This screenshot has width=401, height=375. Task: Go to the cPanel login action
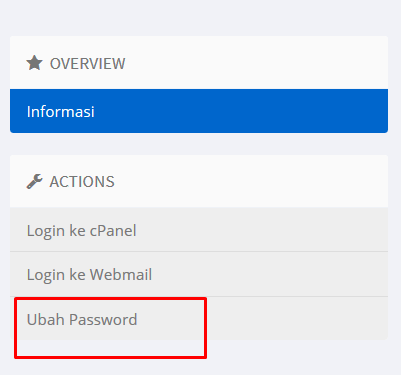(199, 230)
